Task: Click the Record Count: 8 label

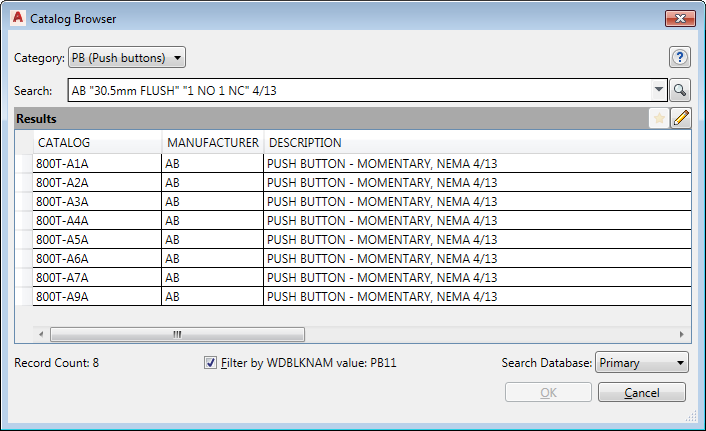Action: pyautogui.click(x=56, y=363)
